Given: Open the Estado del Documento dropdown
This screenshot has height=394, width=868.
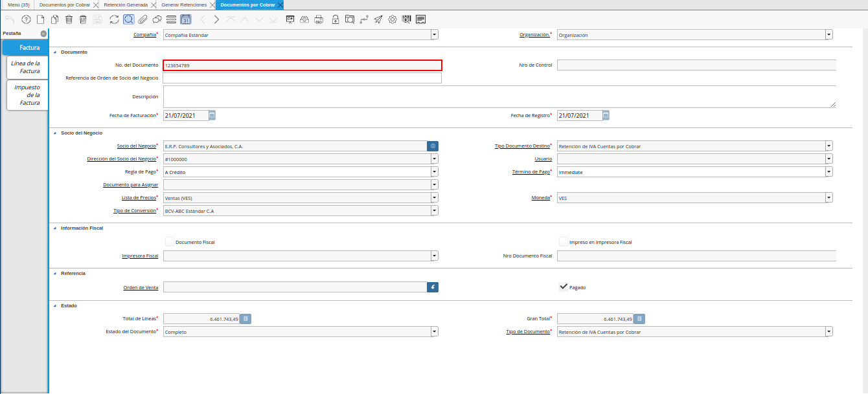Looking at the screenshot, I should click(x=434, y=331).
